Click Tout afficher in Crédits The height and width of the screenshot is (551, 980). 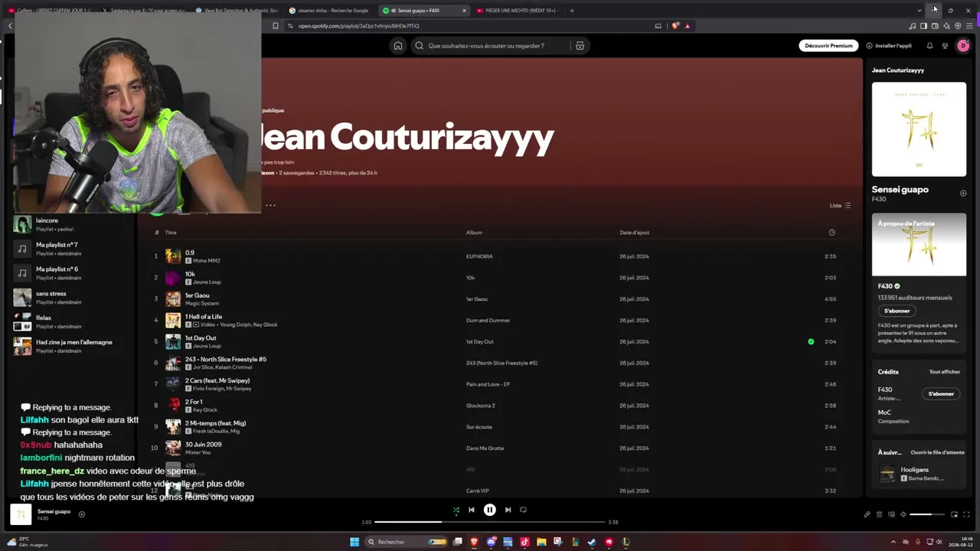945,372
